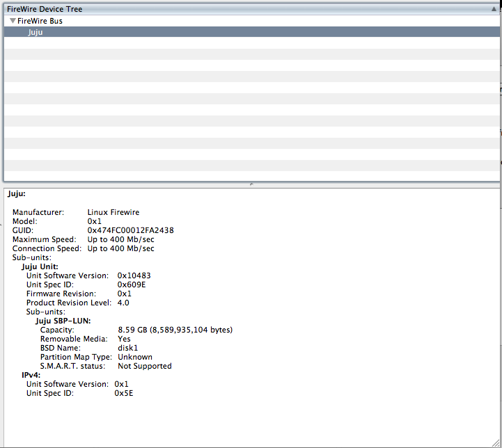Collapse the FireWire Bus disclosure triangle

click(13, 21)
